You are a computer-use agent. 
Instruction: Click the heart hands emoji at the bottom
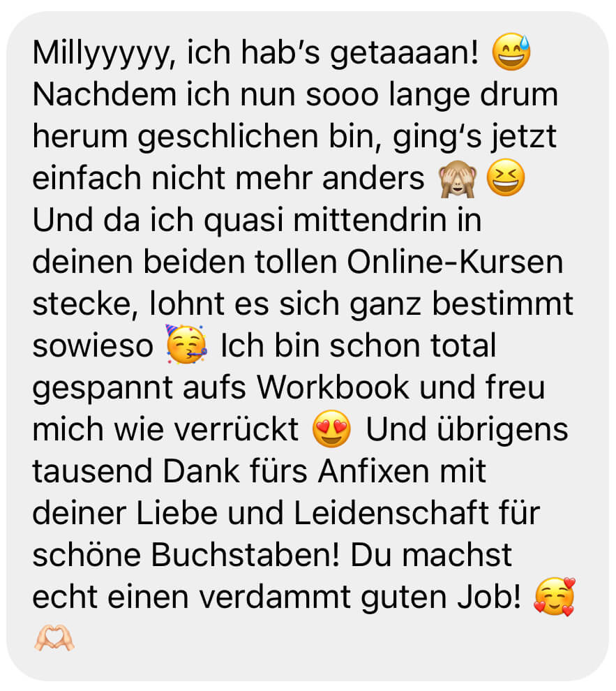[54, 638]
